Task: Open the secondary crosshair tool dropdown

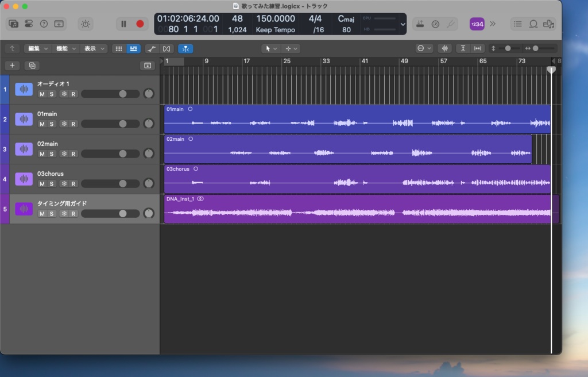Action: [291, 48]
